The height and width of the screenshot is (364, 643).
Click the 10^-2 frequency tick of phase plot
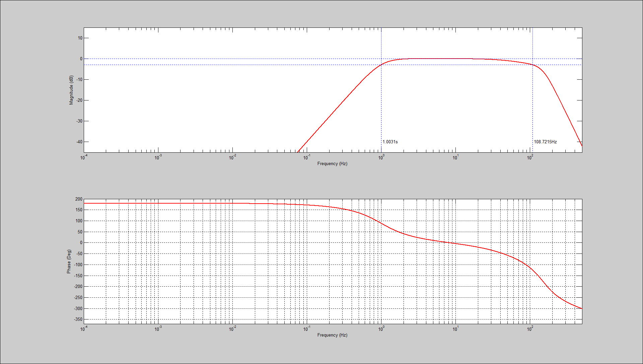[x=232, y=329]
